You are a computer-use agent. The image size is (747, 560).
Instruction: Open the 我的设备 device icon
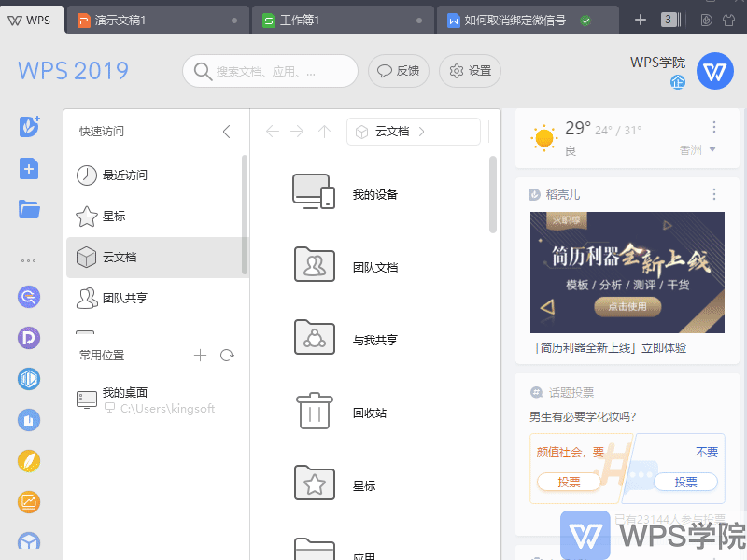point(314,191)
